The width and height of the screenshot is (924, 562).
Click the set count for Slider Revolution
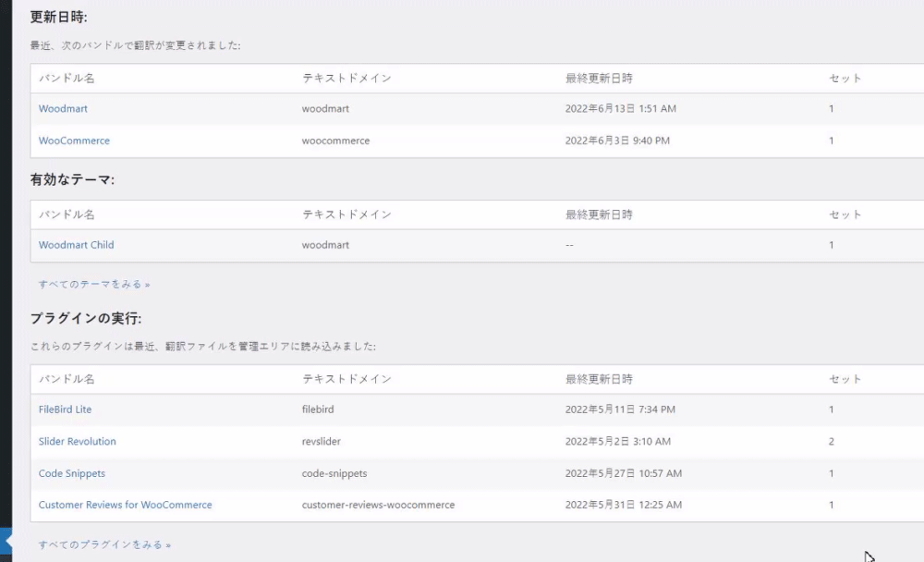click(x=832, y=442)
